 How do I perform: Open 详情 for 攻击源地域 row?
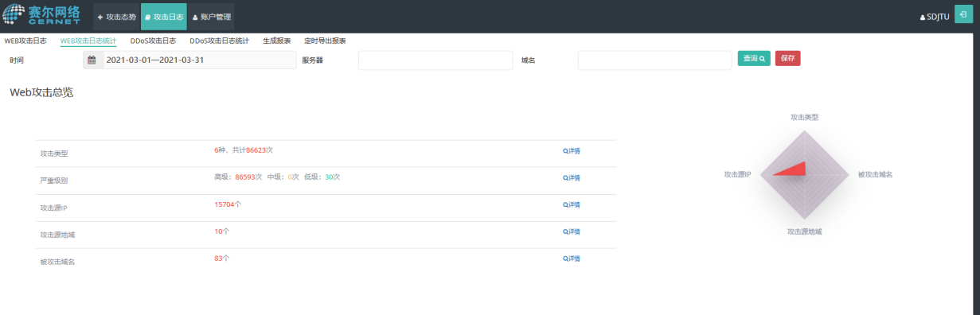tap(572, 231)
